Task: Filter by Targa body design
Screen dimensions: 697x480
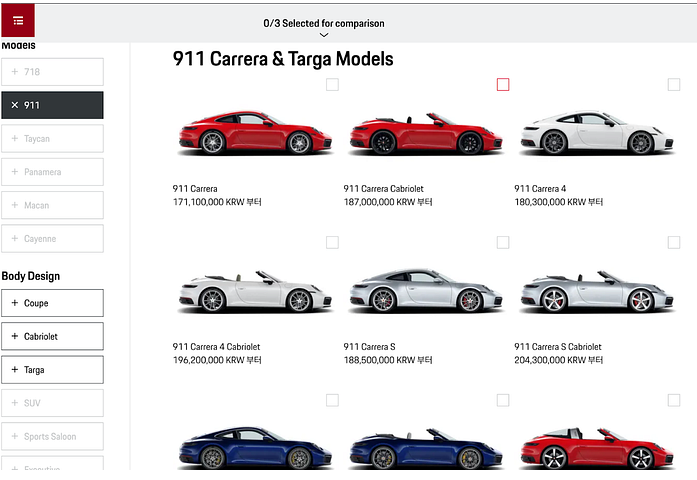Action: (52, 369)
